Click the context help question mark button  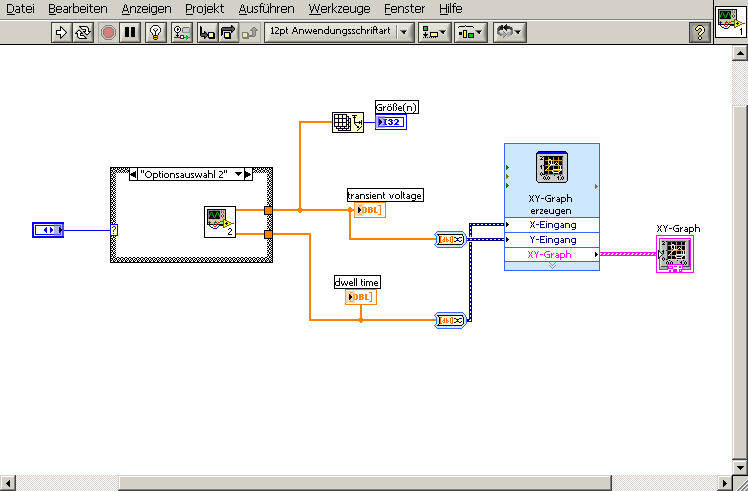[x=700, y=32]
